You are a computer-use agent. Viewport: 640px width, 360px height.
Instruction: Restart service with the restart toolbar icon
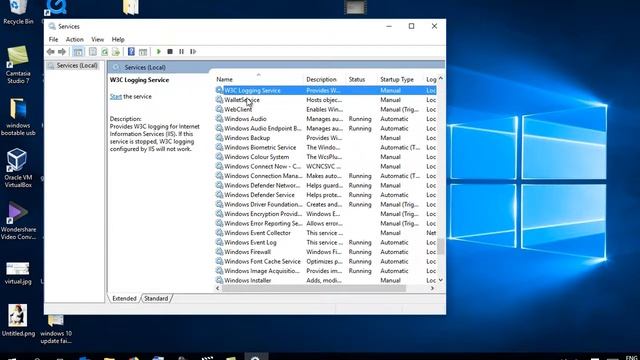(x=193, y=52)
